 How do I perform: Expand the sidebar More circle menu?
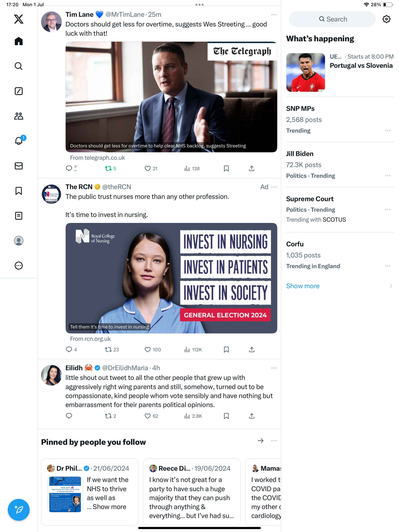(x=19, y=266)
